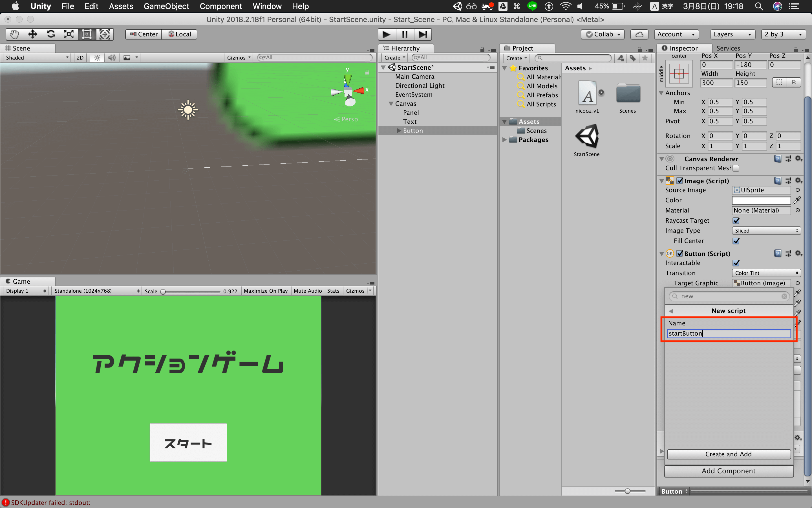The image size is (812, 508).
Task: Open the GameObject menu
Action: (166, 6)
